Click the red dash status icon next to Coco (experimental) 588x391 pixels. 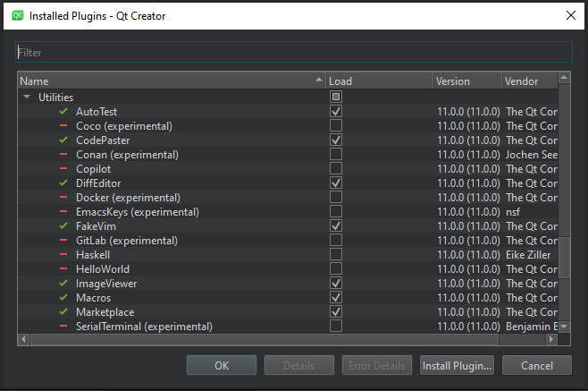coord(63,125)
